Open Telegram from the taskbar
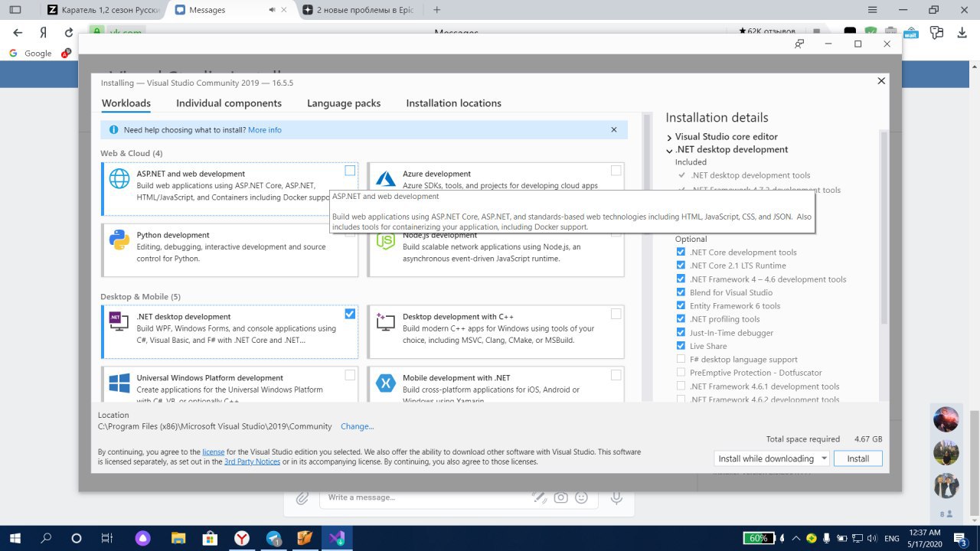 coord(273,538)
